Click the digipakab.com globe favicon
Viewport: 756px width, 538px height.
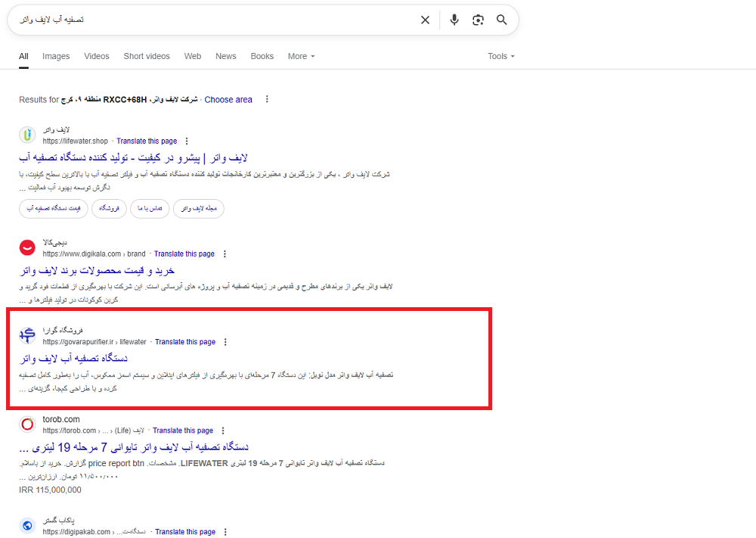coord(27,525)
